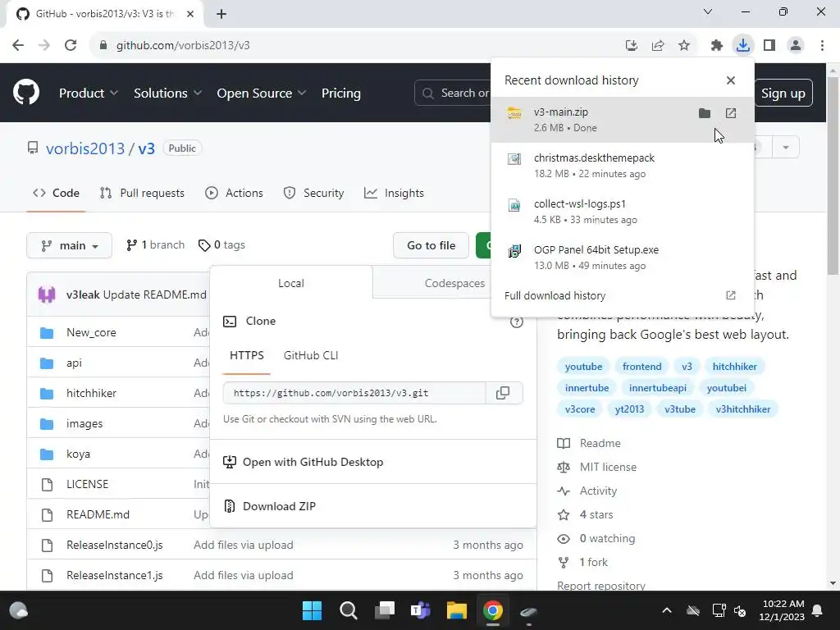
Task: Click the share this page icon
Action: point(658,45)
